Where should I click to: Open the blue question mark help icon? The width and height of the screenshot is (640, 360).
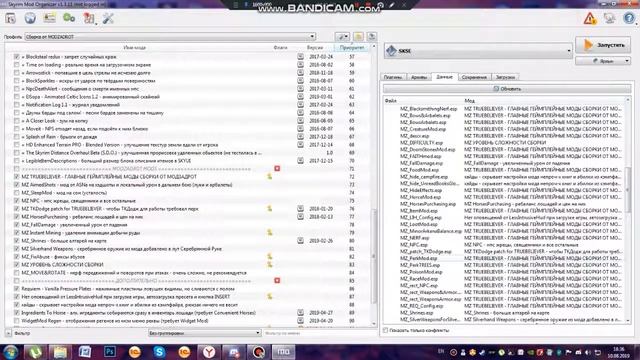click(x=629, y=18)
